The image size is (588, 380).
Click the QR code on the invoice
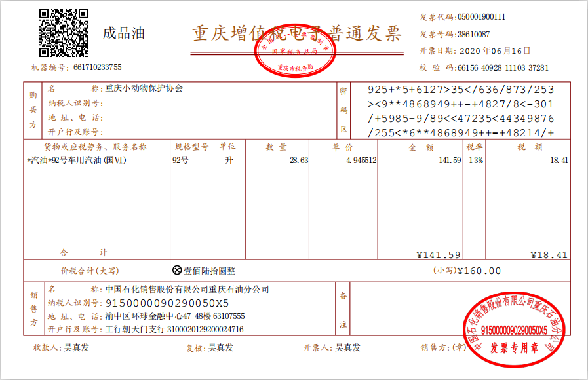(64, 33)
